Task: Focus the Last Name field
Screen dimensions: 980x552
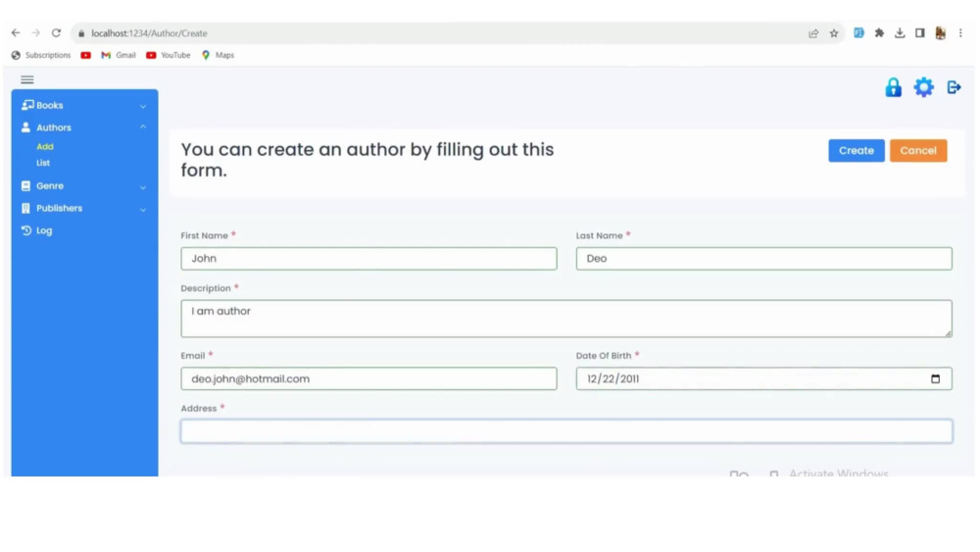Action: 763,259
